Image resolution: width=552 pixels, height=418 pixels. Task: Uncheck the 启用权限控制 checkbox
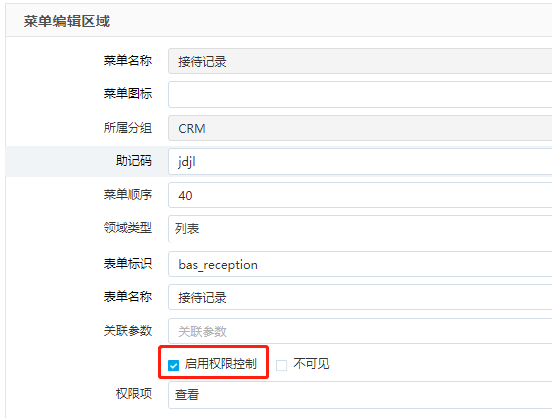[174, 365]
